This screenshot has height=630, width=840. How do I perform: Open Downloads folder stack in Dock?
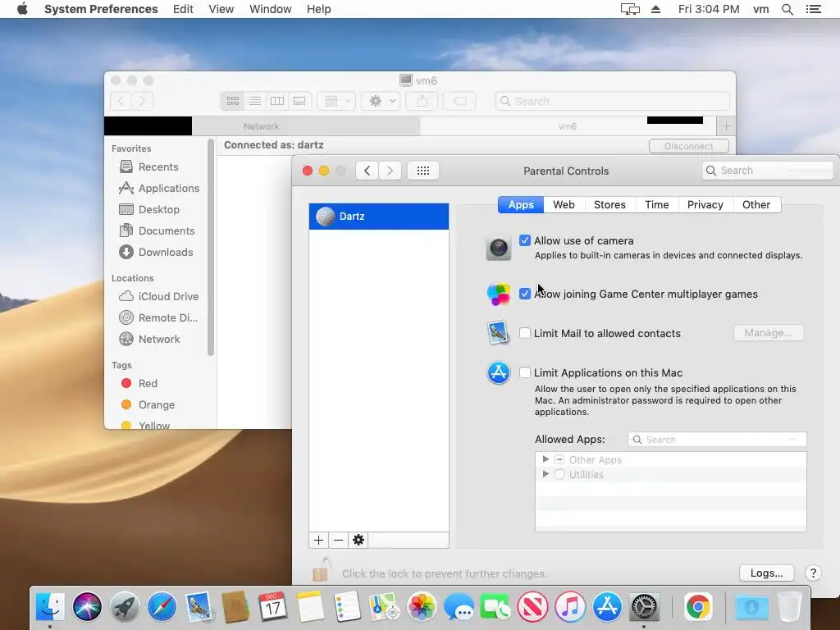pyautogui.click(x=751, y=607)
